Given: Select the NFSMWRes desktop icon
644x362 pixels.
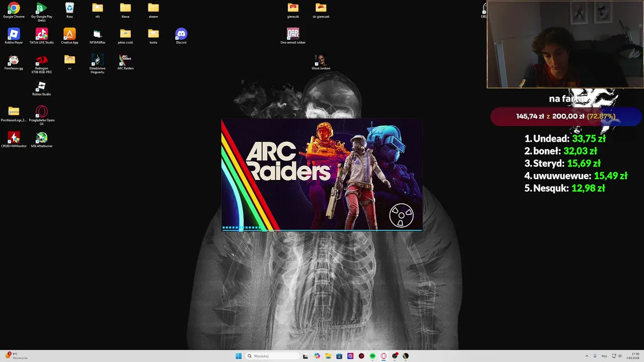Looking at the screenshot, I should (x=98, y=36).
